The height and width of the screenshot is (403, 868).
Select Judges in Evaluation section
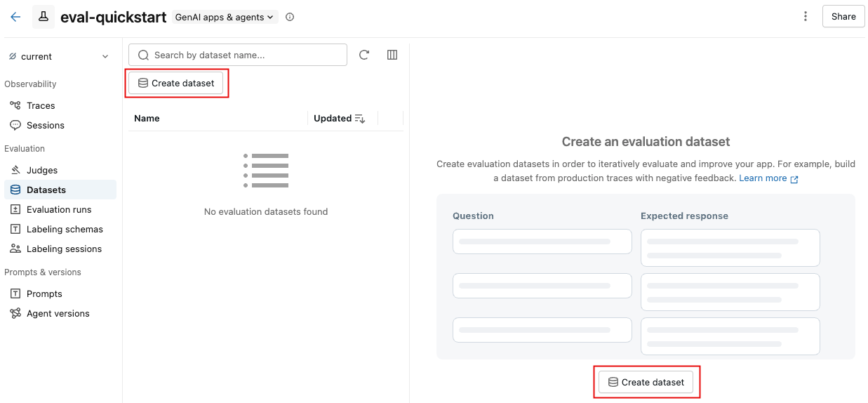coord(42,170)
